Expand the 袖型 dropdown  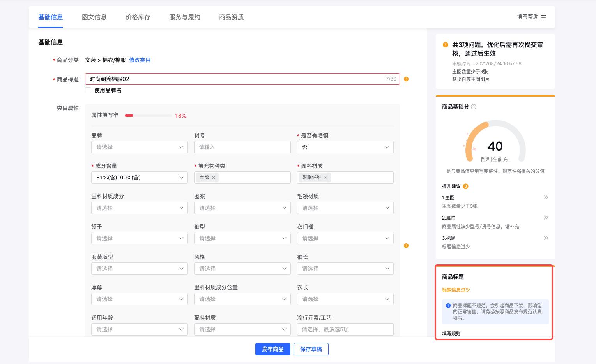pos(242,238)
